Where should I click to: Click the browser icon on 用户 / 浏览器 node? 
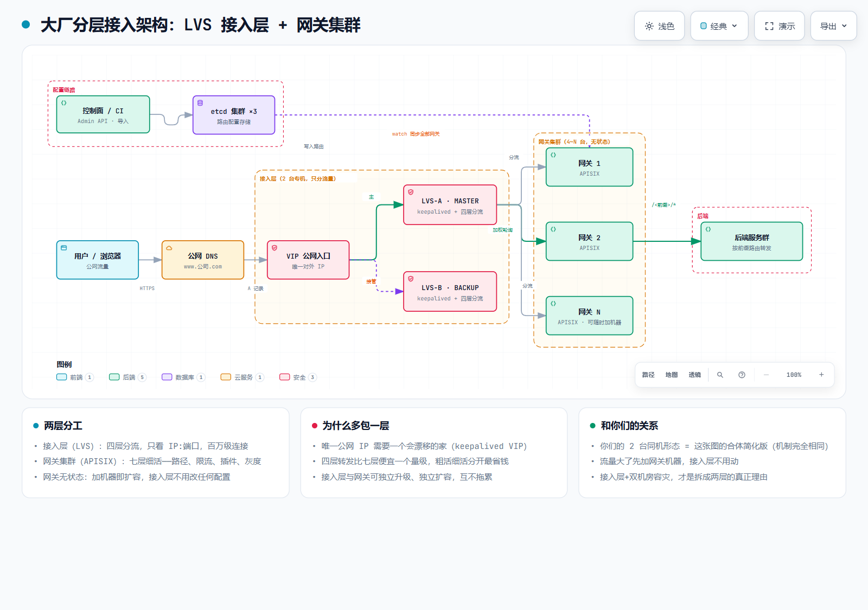click(64, 248)
